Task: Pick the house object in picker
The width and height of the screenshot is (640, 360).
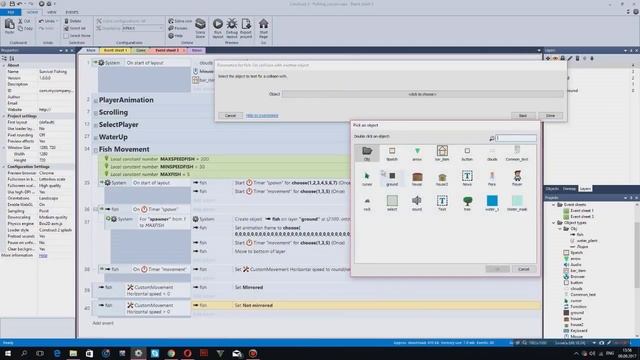Action: click(x=417, y=179)
